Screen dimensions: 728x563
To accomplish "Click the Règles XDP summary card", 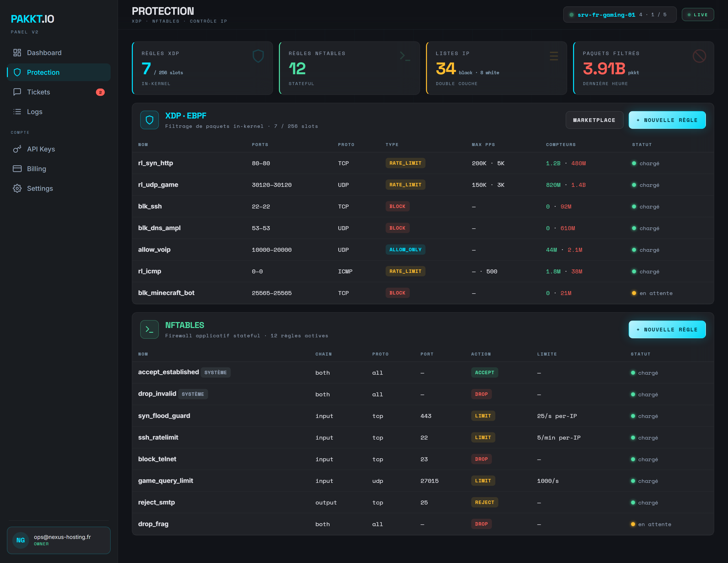I will click(202, 68).
